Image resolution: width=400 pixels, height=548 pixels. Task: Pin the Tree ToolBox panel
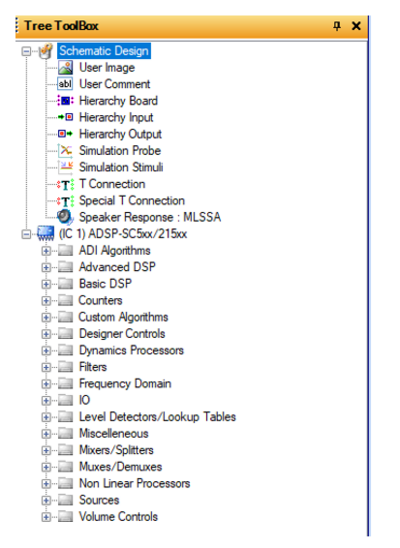coord(337,26)
